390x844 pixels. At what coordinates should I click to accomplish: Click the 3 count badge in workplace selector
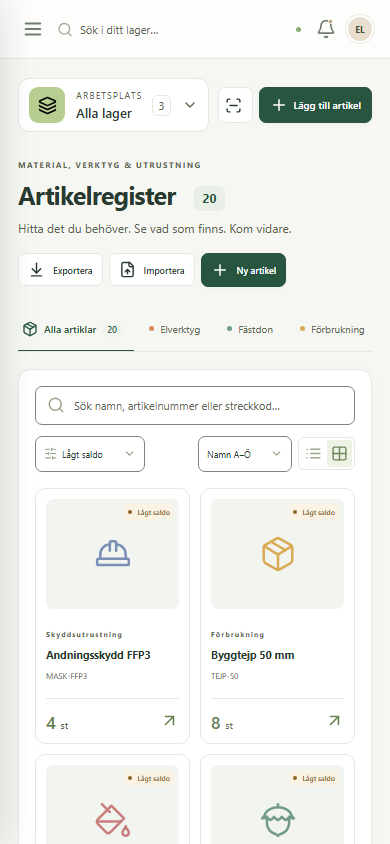coord(161,106)
